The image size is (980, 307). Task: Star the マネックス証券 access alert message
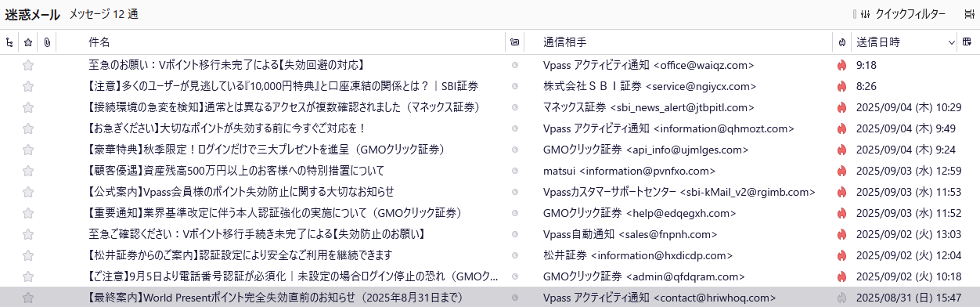click(28, 107)
